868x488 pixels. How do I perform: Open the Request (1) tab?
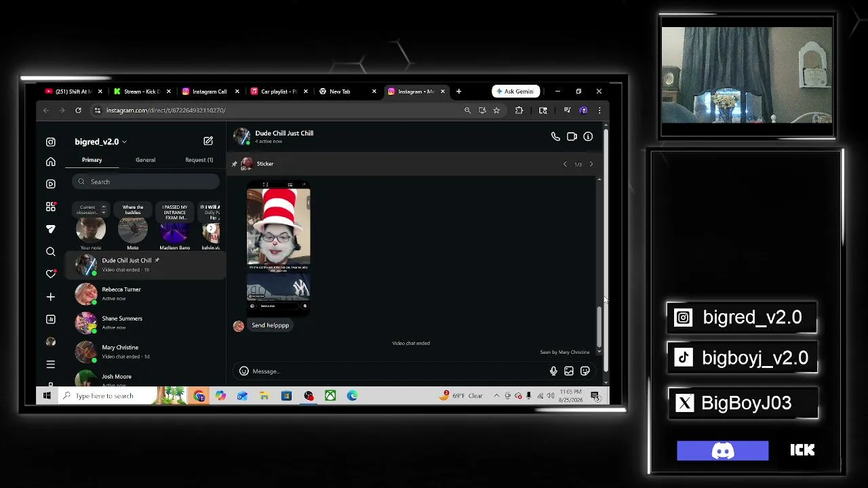199,160
